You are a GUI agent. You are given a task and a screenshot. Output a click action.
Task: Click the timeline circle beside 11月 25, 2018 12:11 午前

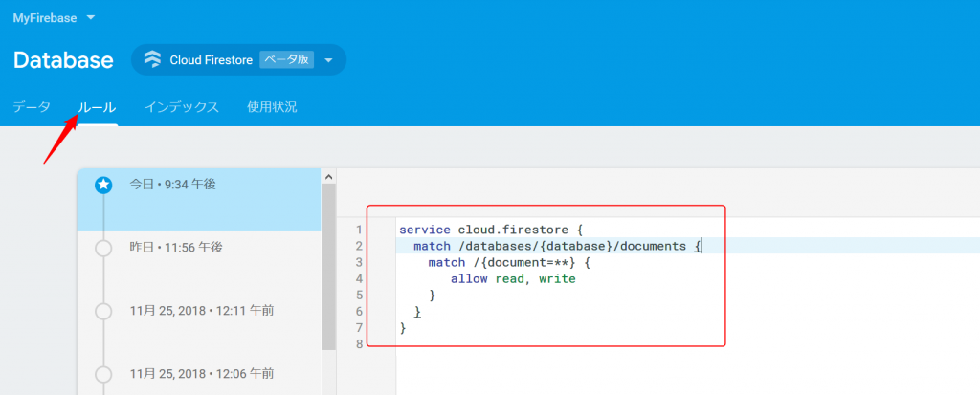103,311
